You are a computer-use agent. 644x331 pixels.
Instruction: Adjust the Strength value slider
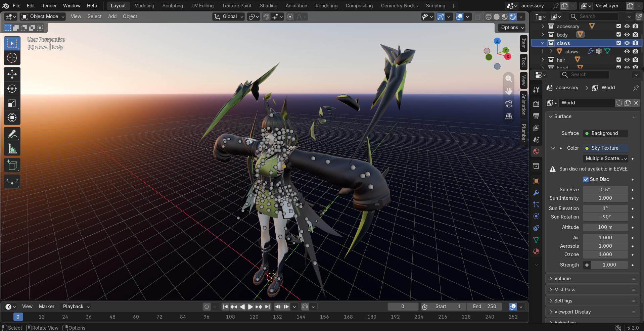[609, 265]
